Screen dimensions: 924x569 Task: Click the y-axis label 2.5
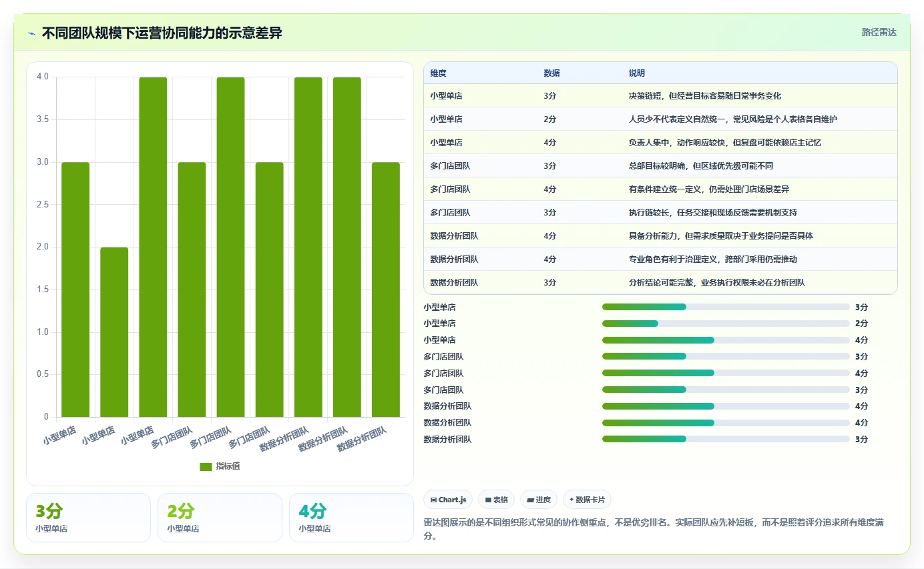tap(43, 204)
